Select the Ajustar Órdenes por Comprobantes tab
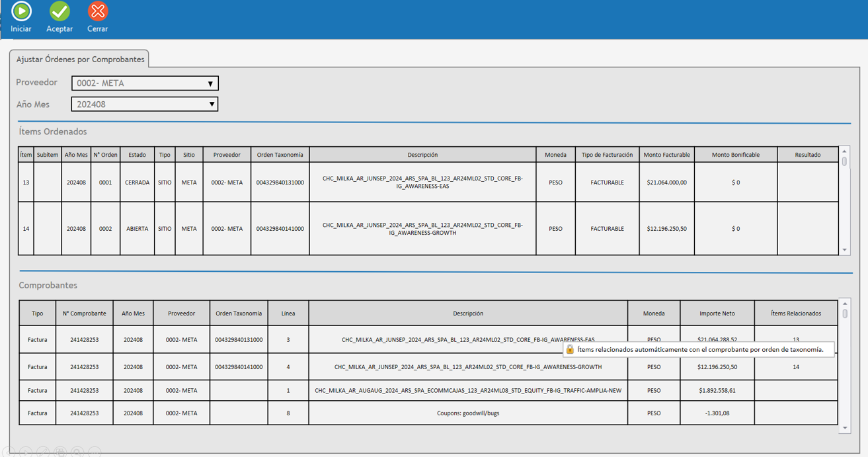The image size is (868, 457). click(80, 60)
